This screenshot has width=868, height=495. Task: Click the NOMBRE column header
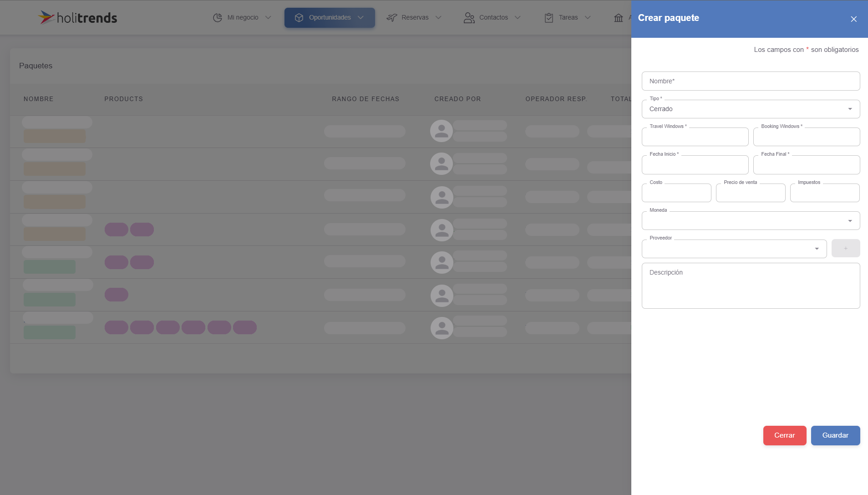[39, 99]
